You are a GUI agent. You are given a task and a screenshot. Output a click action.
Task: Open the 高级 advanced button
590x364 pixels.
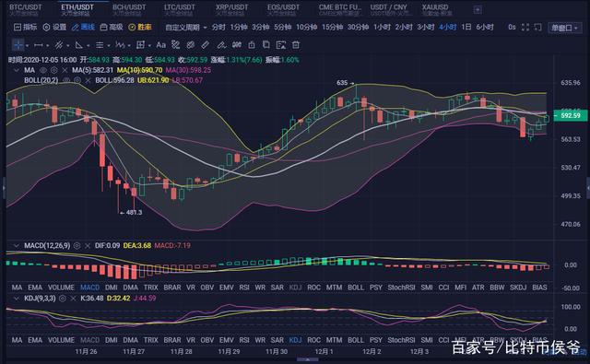pyautogui.click(x=112, y=27)
